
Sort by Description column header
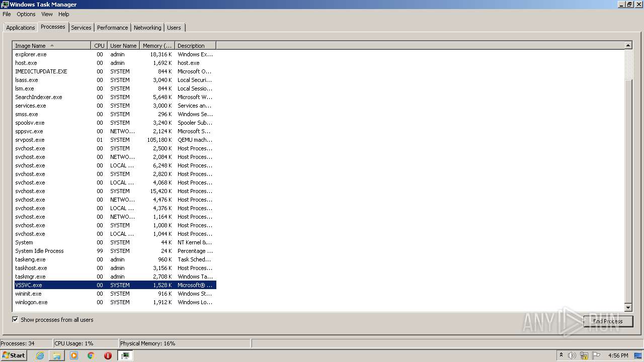click(x=195, y=46)
